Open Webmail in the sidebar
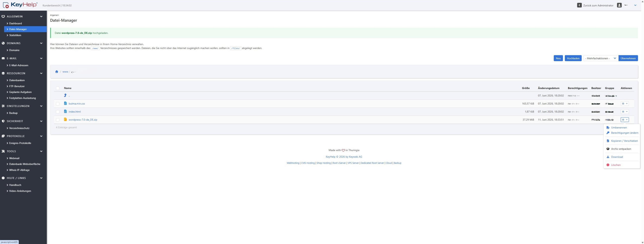644x244 pixels. click(x=14, y=158)
